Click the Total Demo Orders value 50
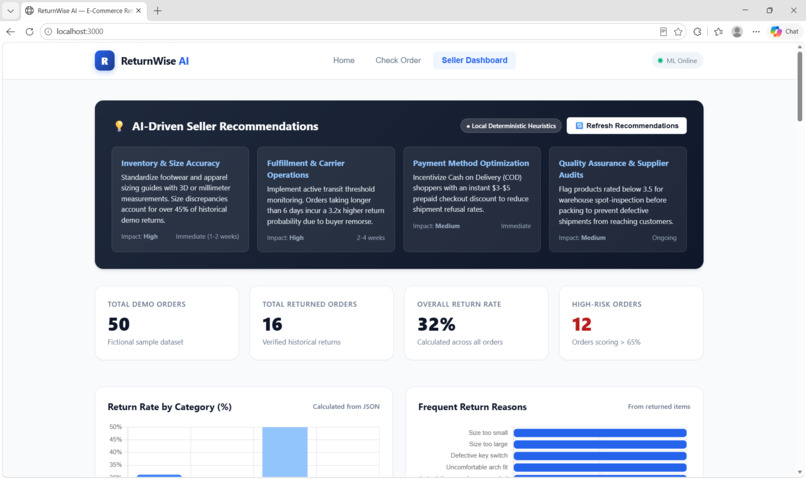The image size is (806, 479). coord(119,324)
